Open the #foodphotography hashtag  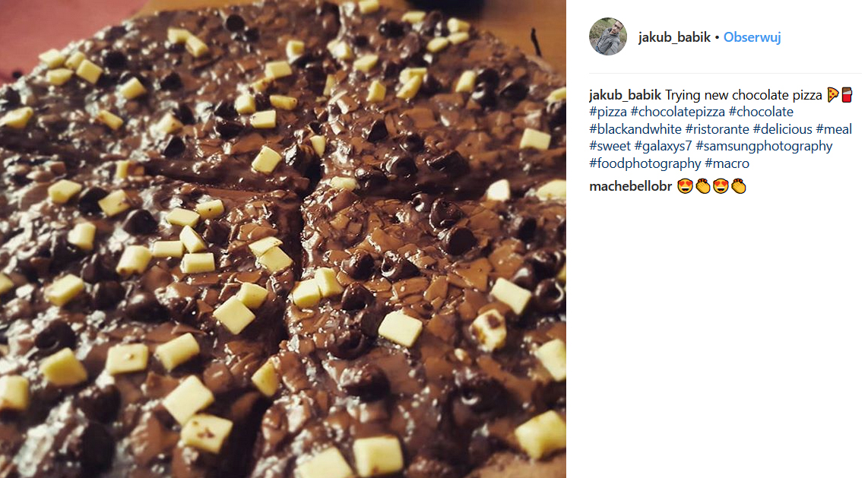(x=645, y=163)
